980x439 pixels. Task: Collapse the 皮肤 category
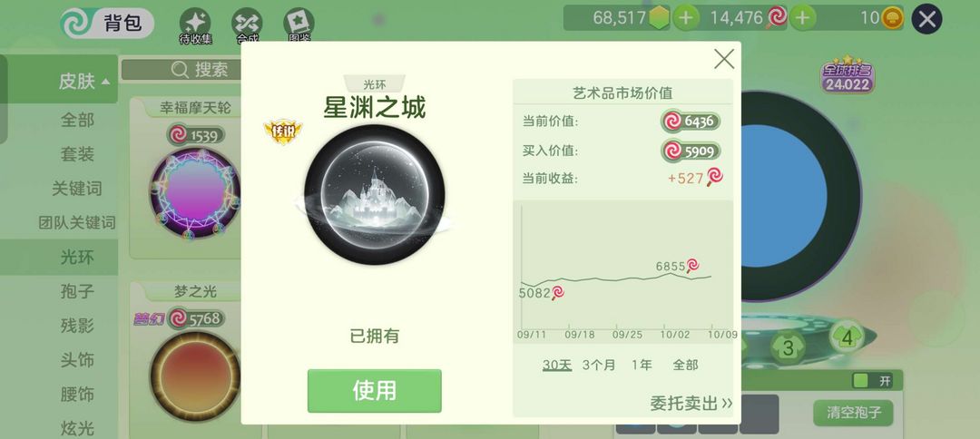click(84, 81)
